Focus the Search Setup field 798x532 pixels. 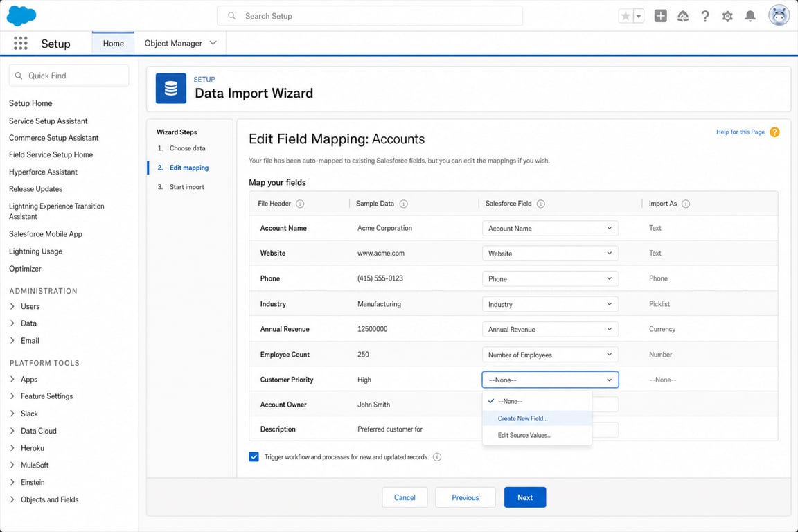(x=370, y=16)
